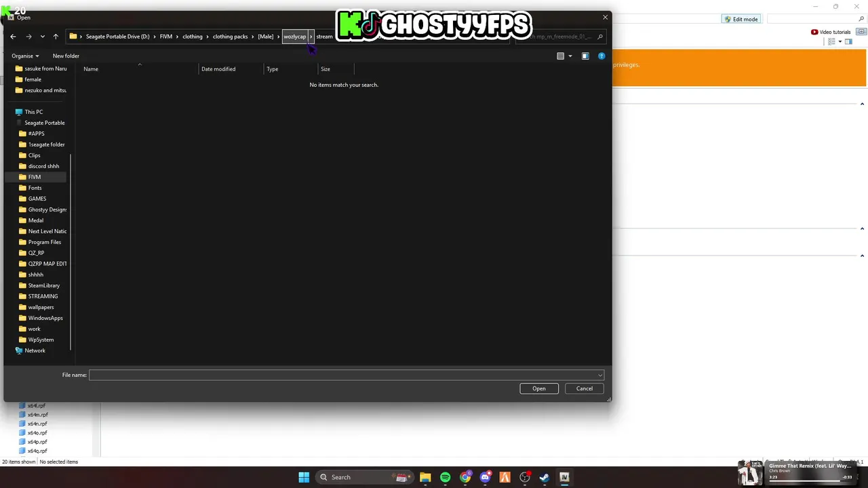Click the [Male] breadcrumb segment

coord(265,37)
